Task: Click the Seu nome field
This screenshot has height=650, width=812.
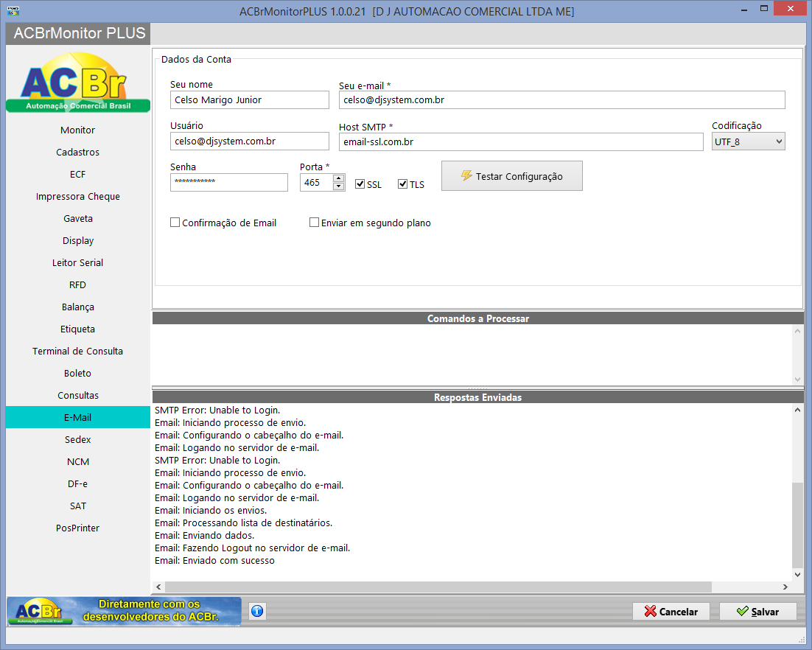Action: [x=250, y=100]
